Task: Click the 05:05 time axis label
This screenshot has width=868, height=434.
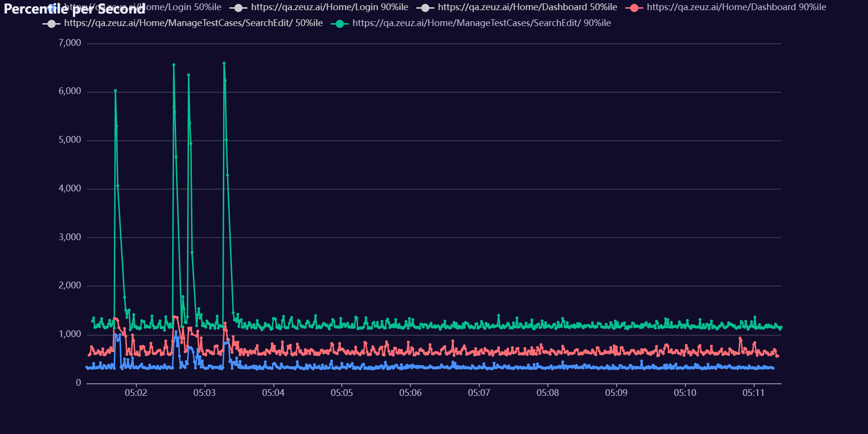Action: [342, 393]
